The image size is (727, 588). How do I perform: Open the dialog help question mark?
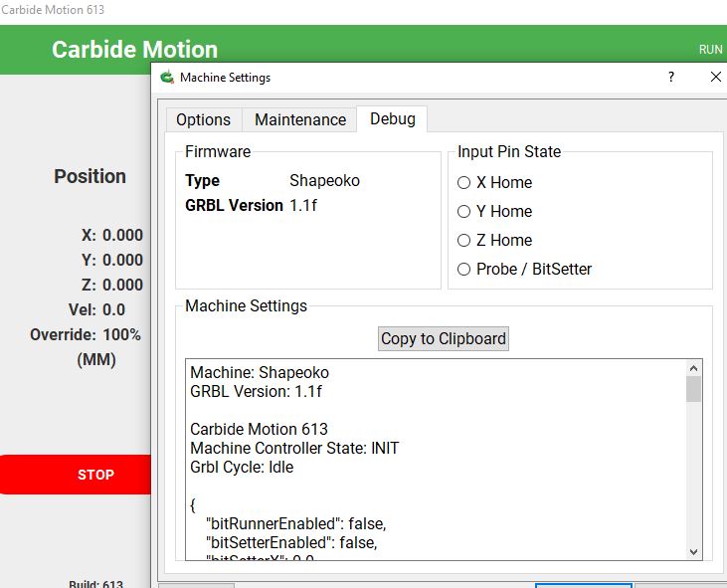click(x=671, y=77)
